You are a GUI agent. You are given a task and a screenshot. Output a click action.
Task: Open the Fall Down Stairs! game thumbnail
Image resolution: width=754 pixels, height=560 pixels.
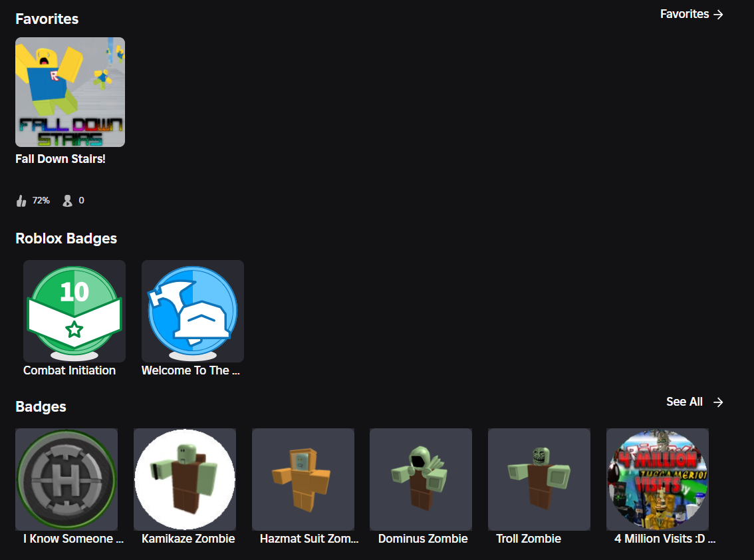pos(70,92)
